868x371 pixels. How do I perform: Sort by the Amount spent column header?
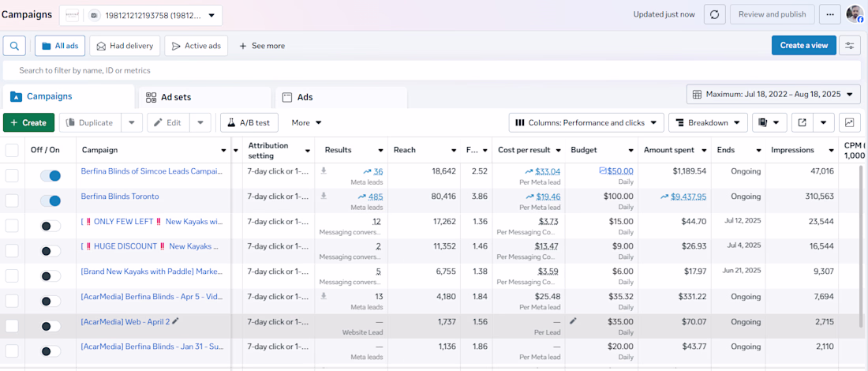click(x=668, y=150)
